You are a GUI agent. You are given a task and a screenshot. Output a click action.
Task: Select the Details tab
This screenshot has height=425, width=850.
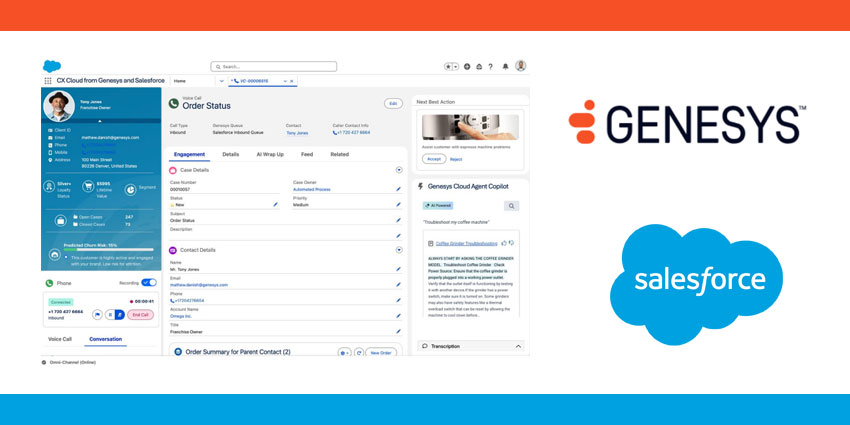(230, 154)
